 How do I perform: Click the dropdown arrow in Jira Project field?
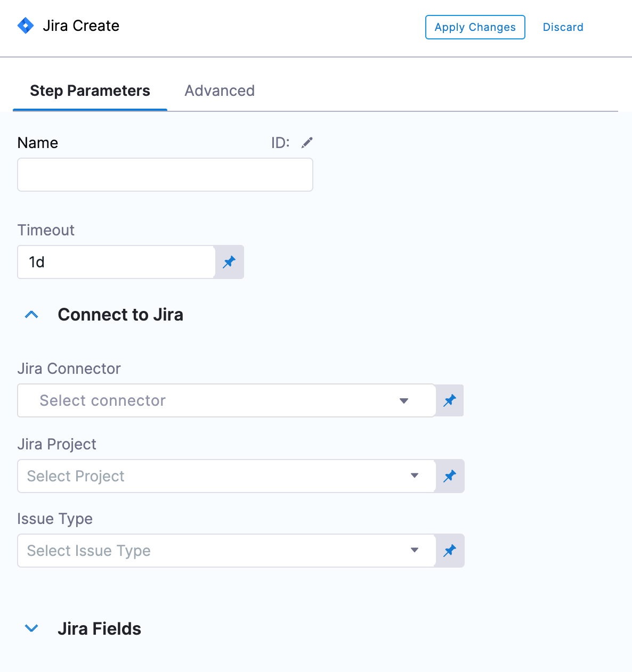tap(415, 476)
